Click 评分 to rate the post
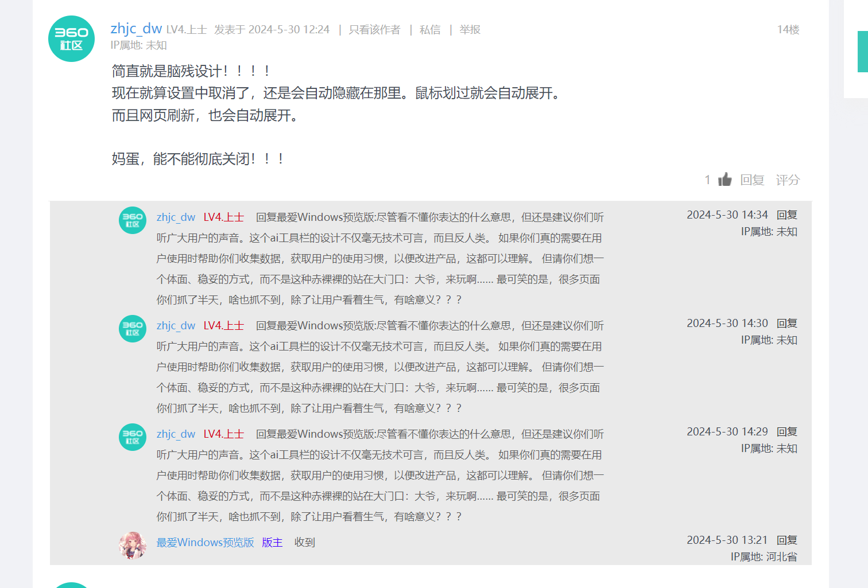This screenshot has width=868, height=588. coord(788,180)
